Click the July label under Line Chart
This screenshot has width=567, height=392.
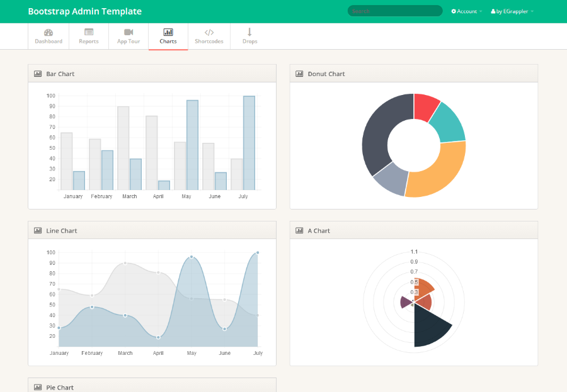point(258,353)
